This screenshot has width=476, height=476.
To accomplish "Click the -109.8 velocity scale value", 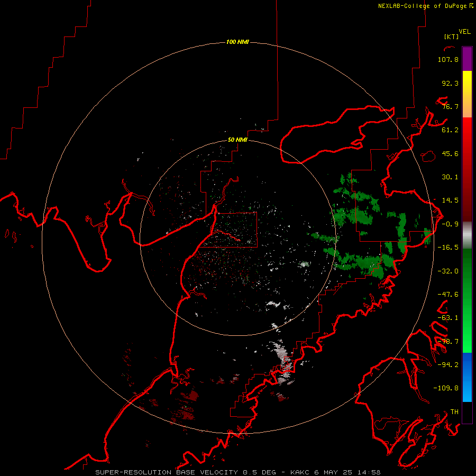I will pyautogui.click(x=446, y=388).
